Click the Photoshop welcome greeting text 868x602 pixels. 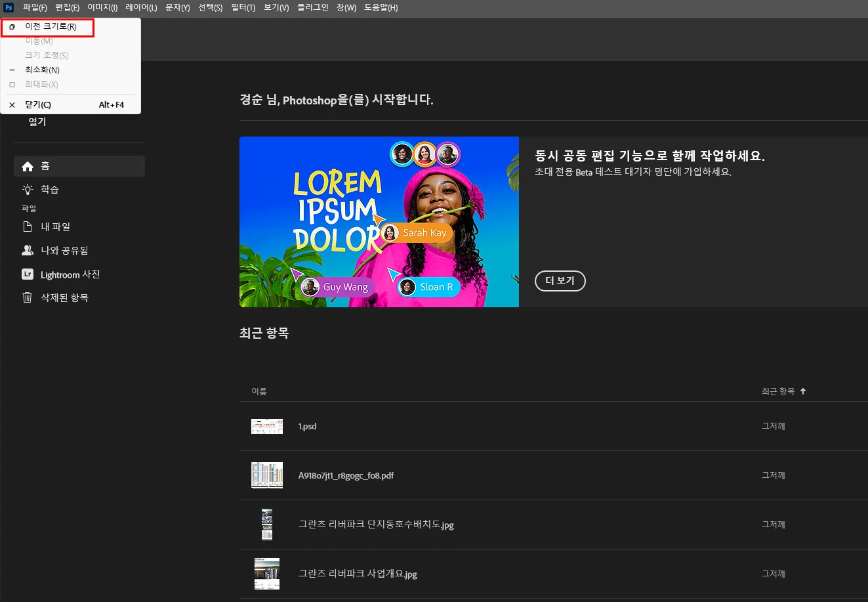click(x=337, y=100)
